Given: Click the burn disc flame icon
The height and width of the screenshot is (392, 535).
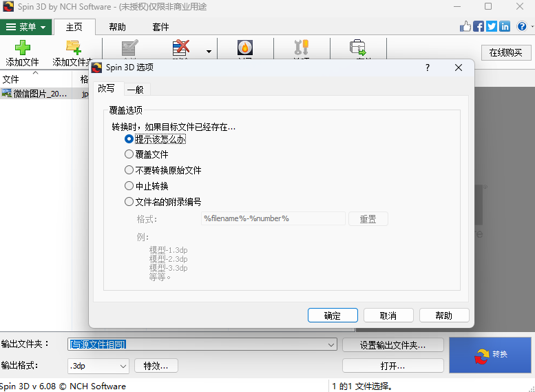Looking at the screenshot, I should pos(245,48).
